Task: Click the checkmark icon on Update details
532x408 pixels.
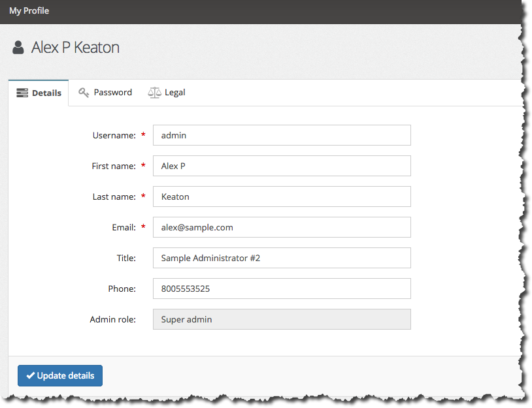Action: click(x=31, y=375)
